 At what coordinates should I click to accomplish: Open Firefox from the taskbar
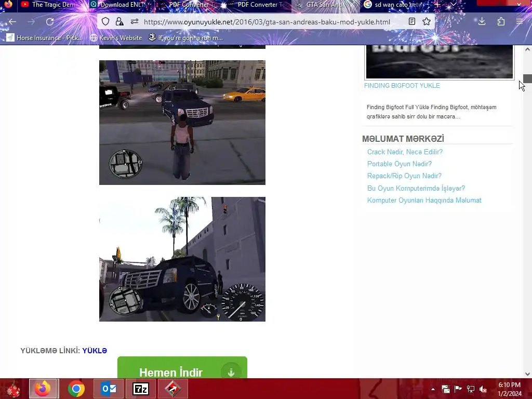point(43,389)
